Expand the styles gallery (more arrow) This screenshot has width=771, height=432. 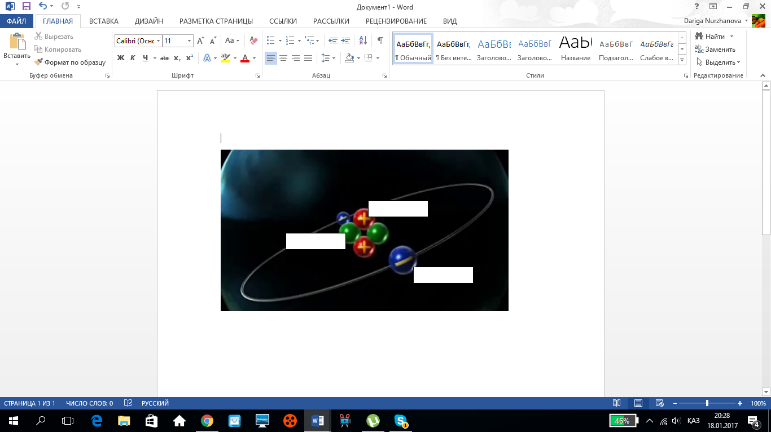pos(682,60)
